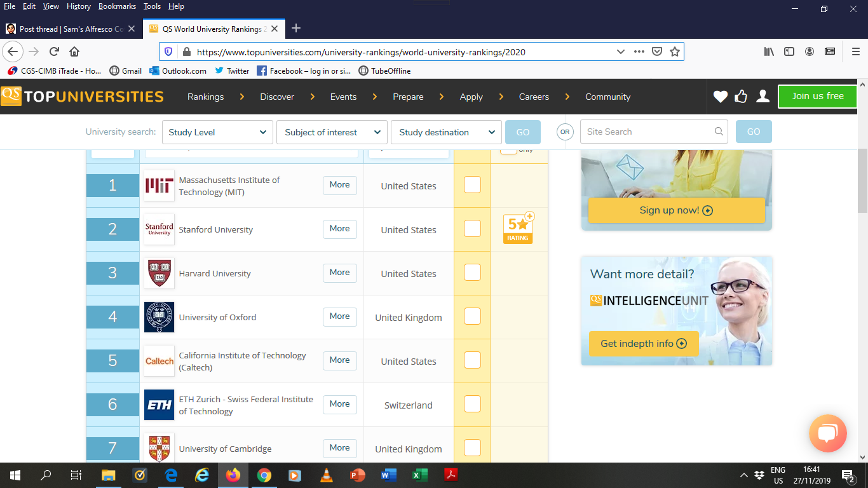The image size is (868, 488).
Task: Open the Bookmarks menu
Action: click(x=117, y=6)
